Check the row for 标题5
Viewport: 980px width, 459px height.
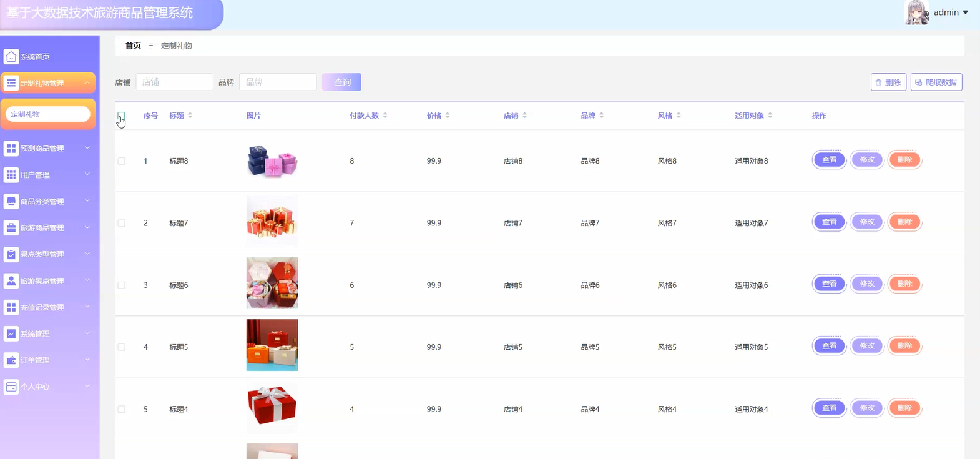[121, 347]
